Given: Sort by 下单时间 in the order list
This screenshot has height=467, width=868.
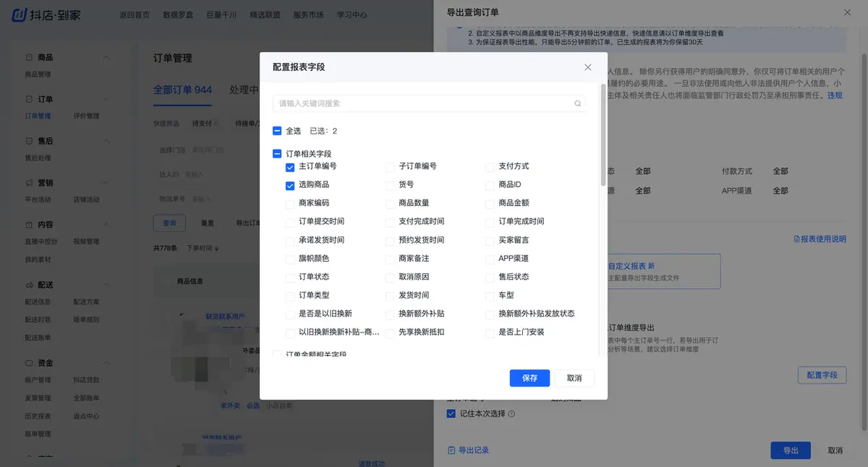Looking at the screenshot, I should point(203,248).
